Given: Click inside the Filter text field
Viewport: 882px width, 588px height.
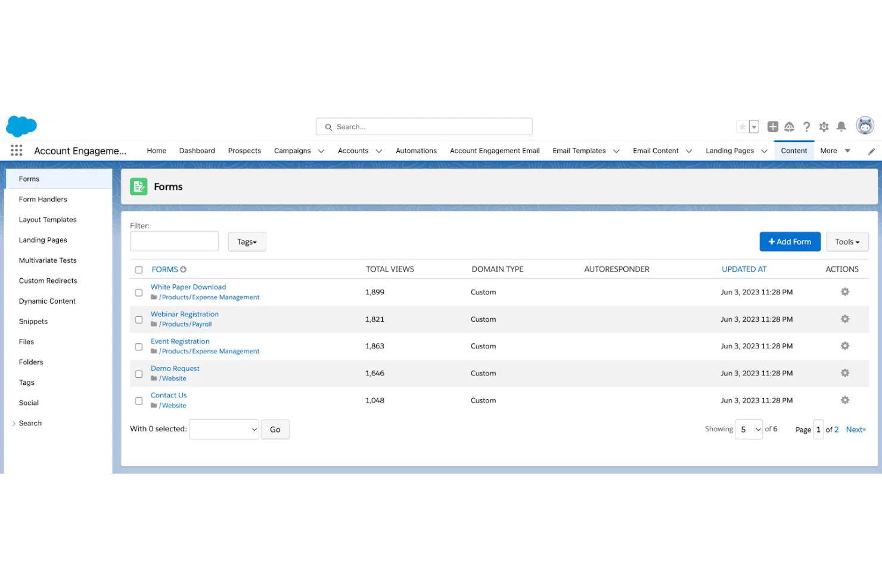Looking at the screenshot, I should click(x=174, y=241).
